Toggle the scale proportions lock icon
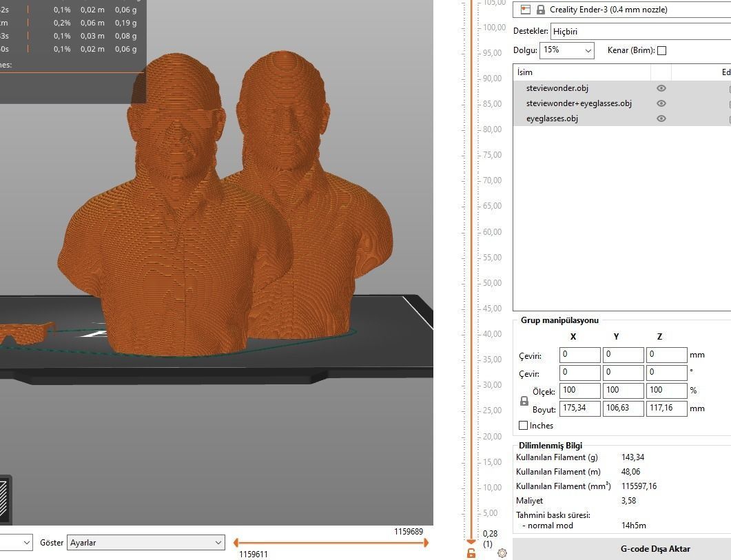The width and height of the screenshot is (731, 560). coord(524,400)
